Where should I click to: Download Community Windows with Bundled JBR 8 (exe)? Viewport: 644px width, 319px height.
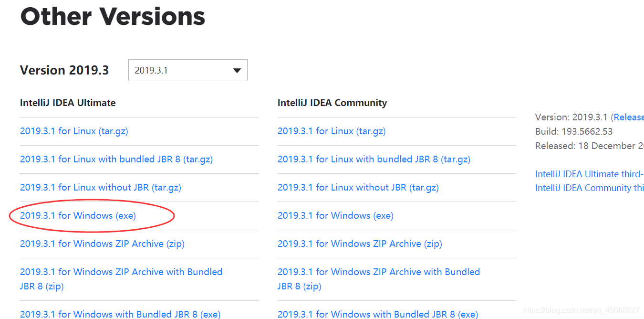[x=378, y=314]
